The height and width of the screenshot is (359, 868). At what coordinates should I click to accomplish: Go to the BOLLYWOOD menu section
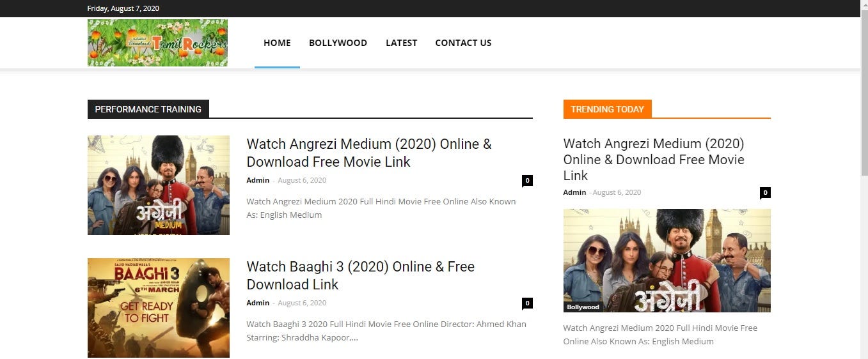[338, 43]
